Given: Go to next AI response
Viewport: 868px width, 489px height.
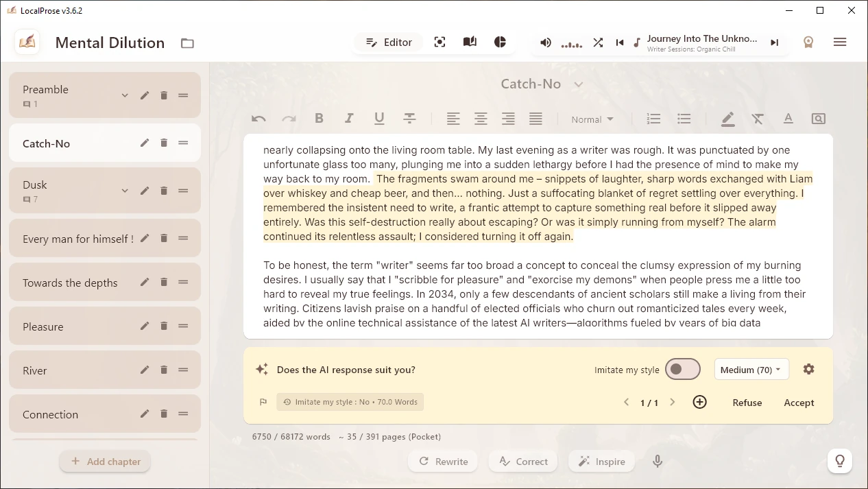Looking at the screenshot, I should click(673, 402).
